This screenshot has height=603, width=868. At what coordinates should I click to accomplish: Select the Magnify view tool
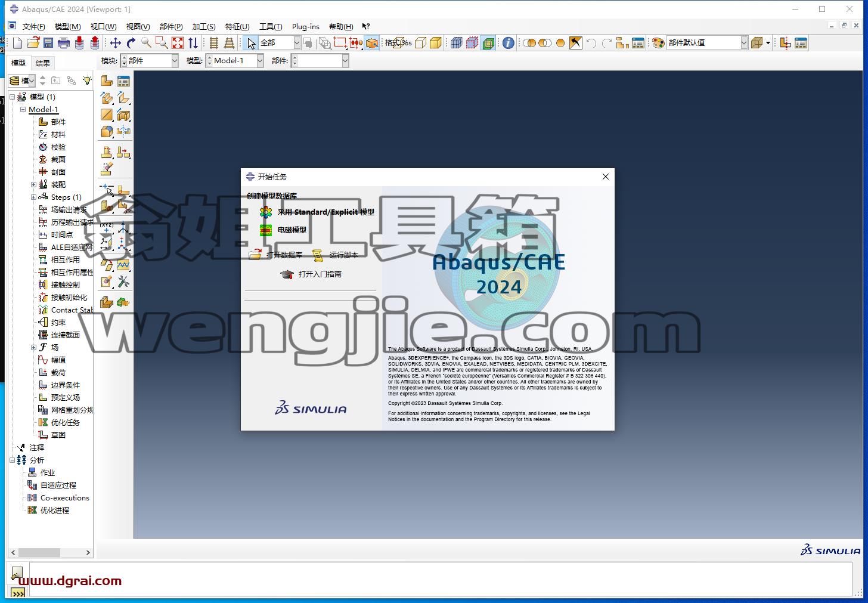coord(146,43)
